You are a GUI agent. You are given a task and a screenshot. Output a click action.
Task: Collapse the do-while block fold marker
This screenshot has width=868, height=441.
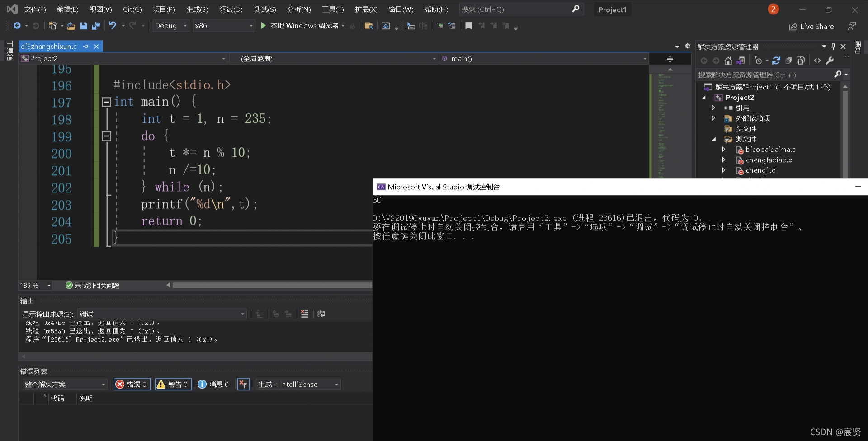click(x=106, y=136)
